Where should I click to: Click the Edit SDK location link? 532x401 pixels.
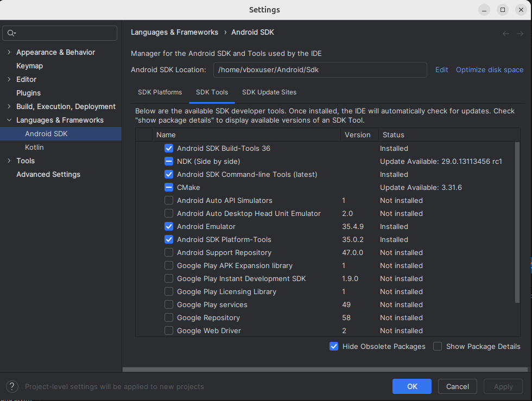tap(441, 69)
